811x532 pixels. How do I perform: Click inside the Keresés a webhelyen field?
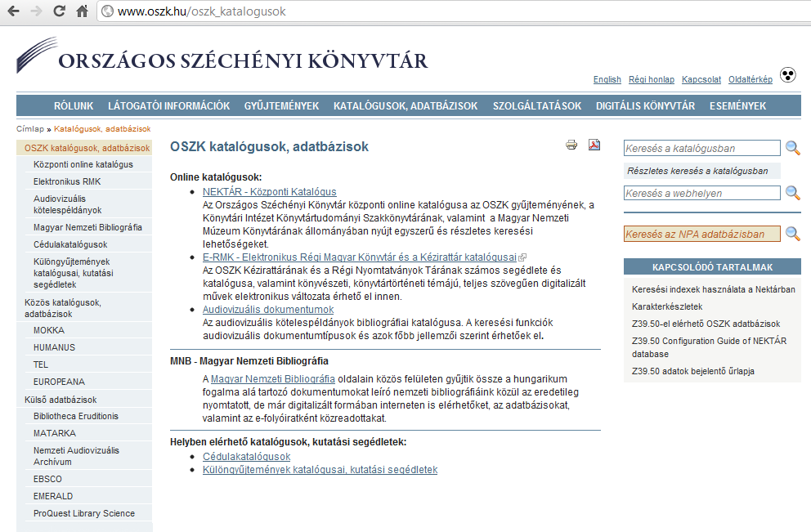tap(702, 193)
